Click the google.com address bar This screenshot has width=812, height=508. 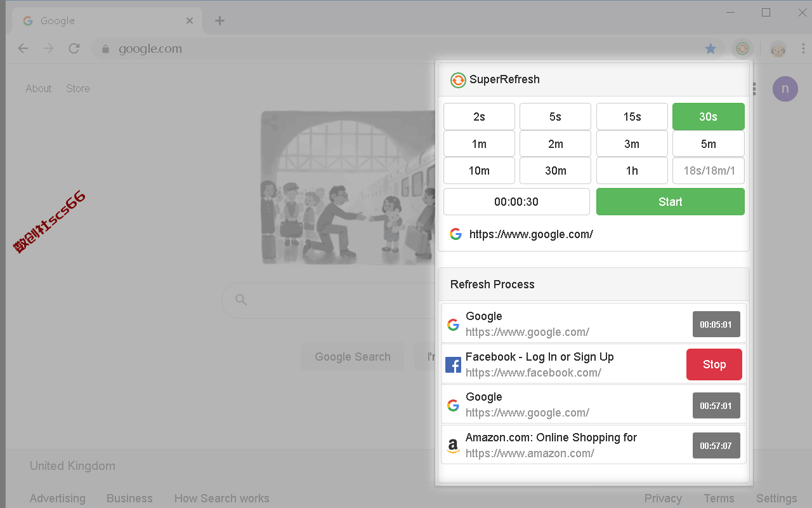click(x=406, y=49)
